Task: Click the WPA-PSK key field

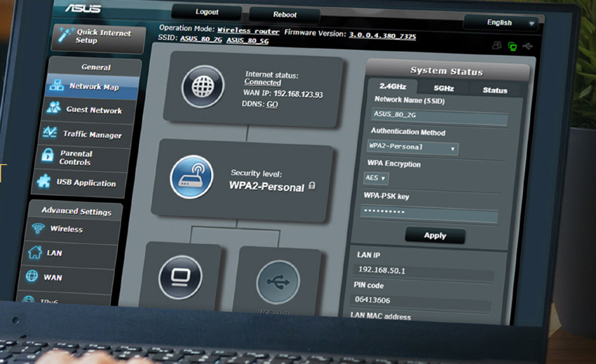Action: pyautogui.click(x=429, y=214)
